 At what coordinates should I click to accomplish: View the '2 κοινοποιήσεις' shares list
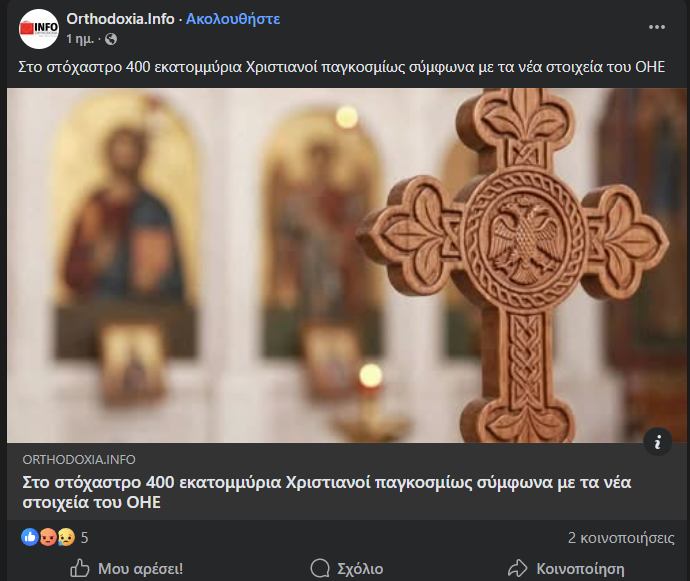coord(620,537)
